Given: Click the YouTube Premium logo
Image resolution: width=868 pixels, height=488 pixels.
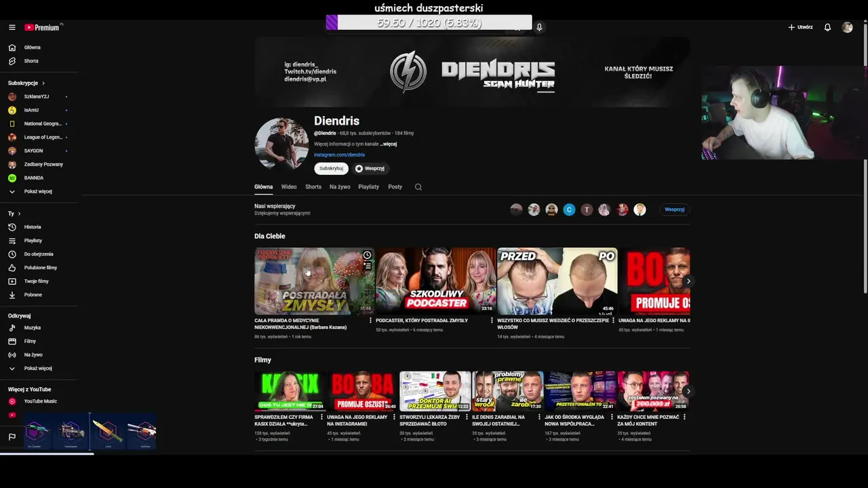Looking at the screenshot, I should point(43,27).
